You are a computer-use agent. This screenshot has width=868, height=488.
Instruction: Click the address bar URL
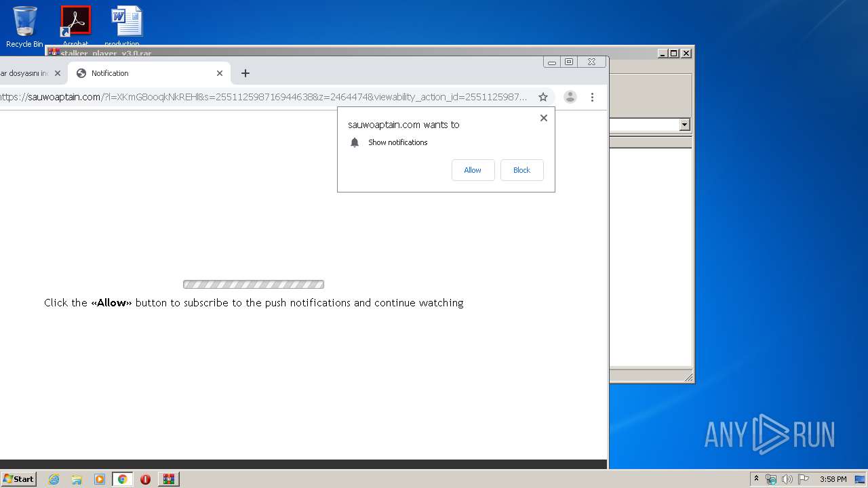[263, 97]
